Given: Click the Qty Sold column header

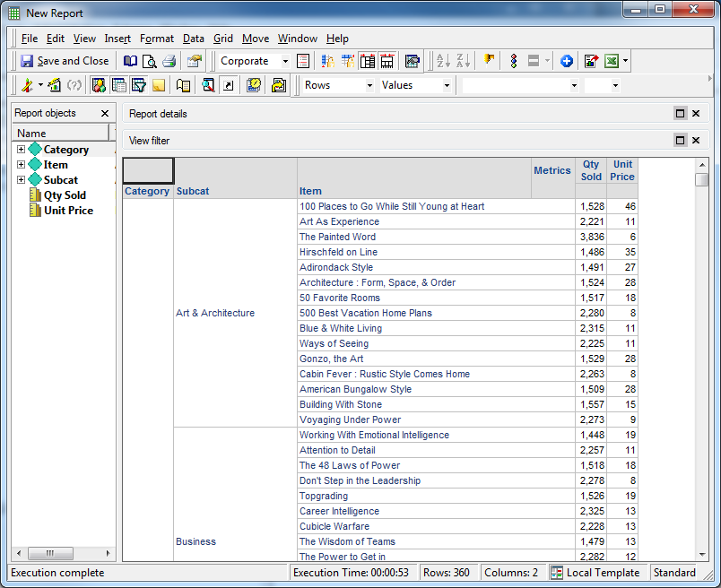Looking at the screenshot, I should pyautogui.click(x=591, y=170).
